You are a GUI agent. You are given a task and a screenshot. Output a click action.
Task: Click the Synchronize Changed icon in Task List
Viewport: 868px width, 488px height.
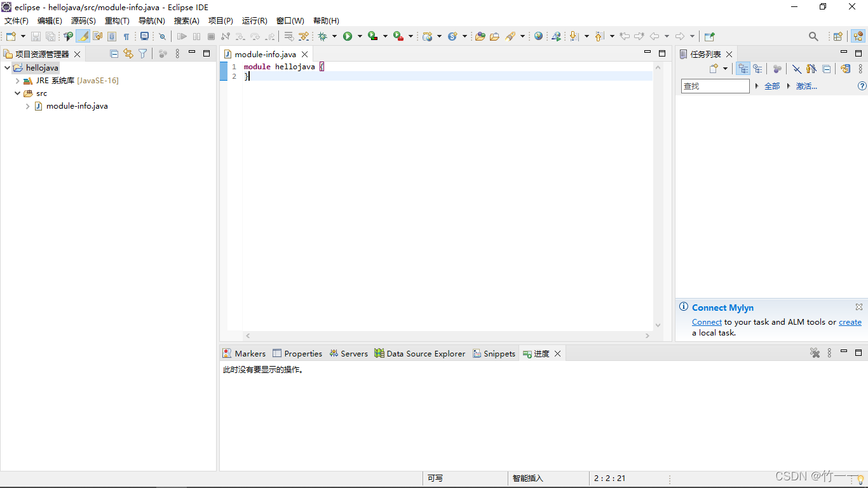[845, 69]
